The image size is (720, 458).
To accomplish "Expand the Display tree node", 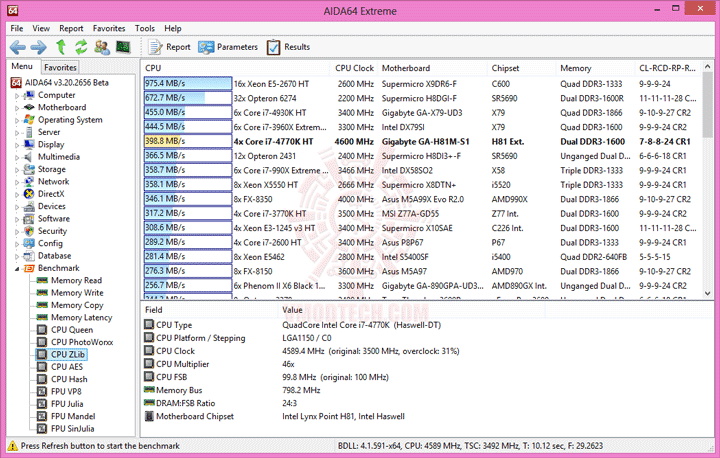I will [17, 145].
